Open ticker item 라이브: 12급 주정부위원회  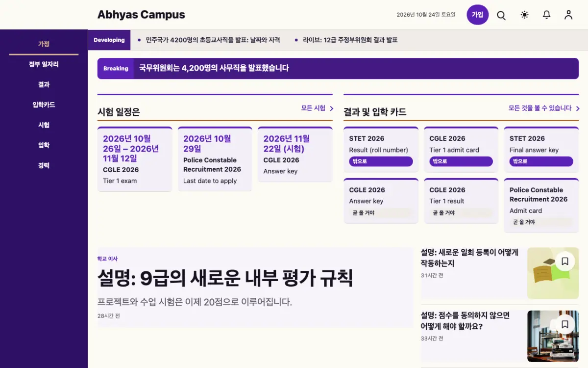tap(350, 40)
